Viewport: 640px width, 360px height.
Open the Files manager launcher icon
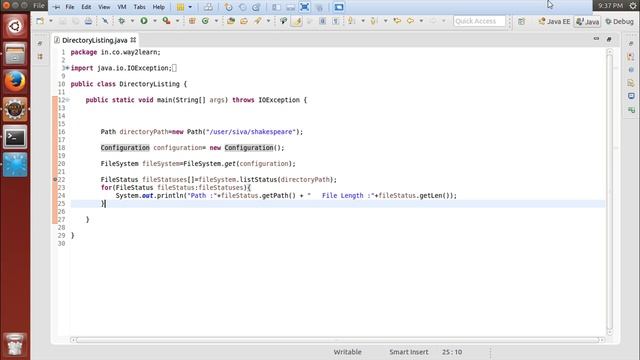(x=15, y=54)
